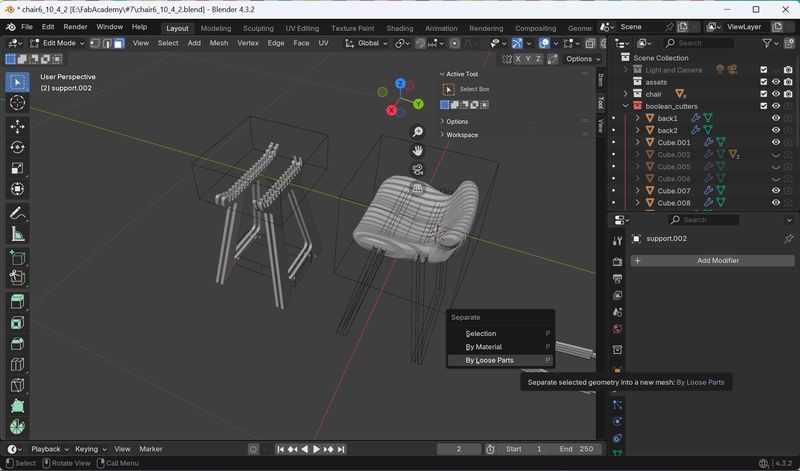Screen dimensions: 800x471
Task: Enable edge select mode
Action: point(107,43)
